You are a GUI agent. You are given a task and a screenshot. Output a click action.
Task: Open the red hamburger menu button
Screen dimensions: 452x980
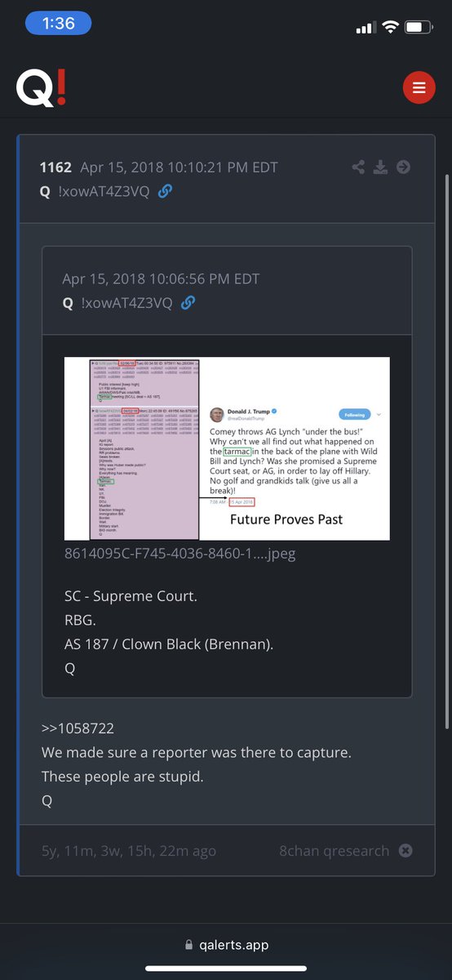click(419, 87)
